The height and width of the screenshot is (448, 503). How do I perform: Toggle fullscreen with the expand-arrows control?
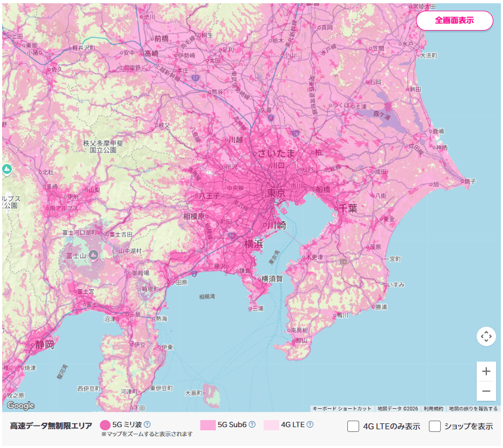[x=486, y=336]
